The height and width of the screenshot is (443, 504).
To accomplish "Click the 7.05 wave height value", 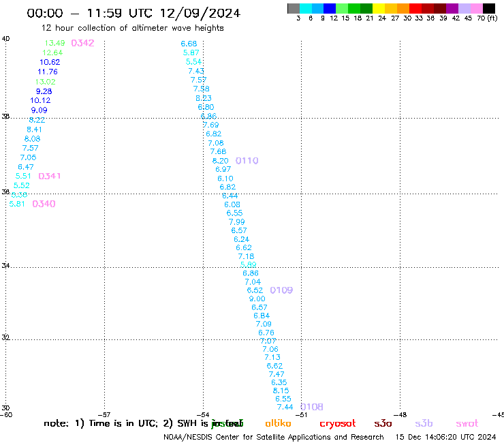I will tap(29, 157).
